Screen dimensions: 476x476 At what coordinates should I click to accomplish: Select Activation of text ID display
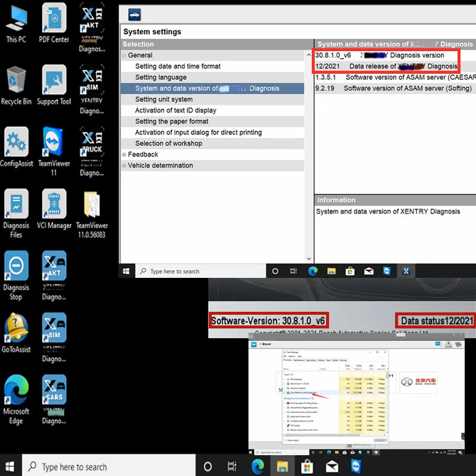pos(212,110)
